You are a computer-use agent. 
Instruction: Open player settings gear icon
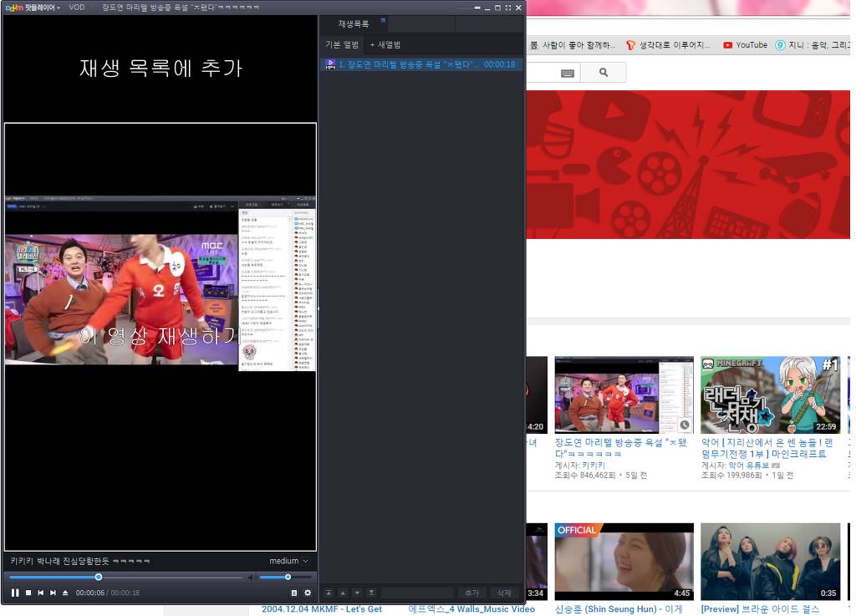(307, 593)
